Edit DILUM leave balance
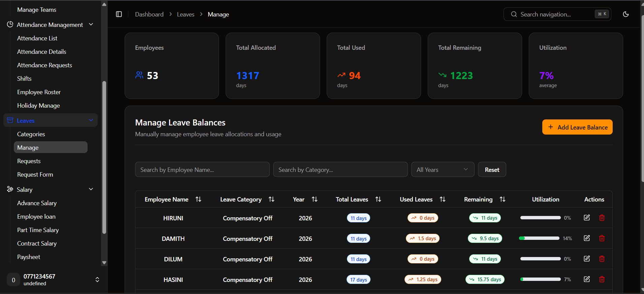The width and height of the screenshot is (644, 294). [x=587, y=259]
